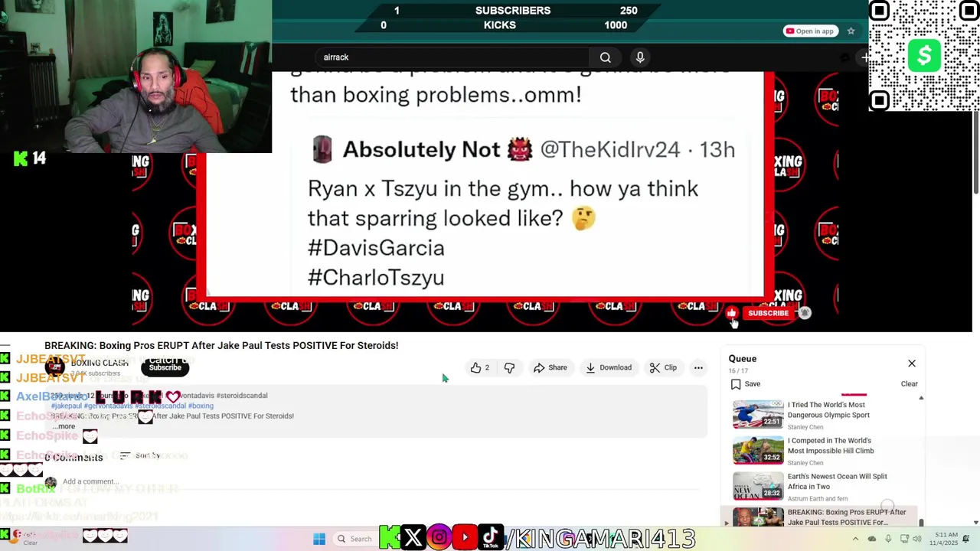Click the @TheKidIrv24 handle in the video
Viewport: 980px width, 551px height.
pos(610,149)
